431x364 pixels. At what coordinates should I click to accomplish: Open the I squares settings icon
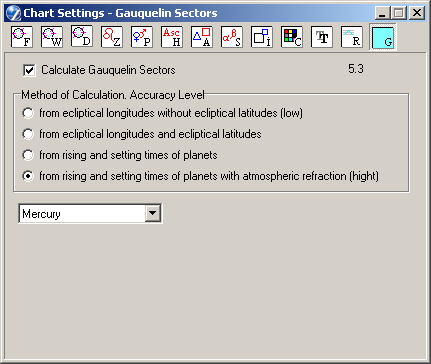pos(262,37)
